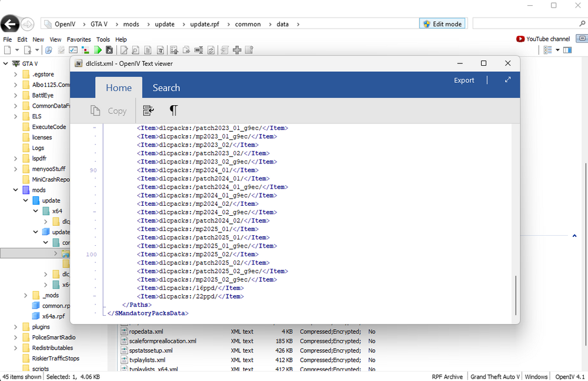Toggle paragraph marks with the pilcrow icon

pos(172,111)
